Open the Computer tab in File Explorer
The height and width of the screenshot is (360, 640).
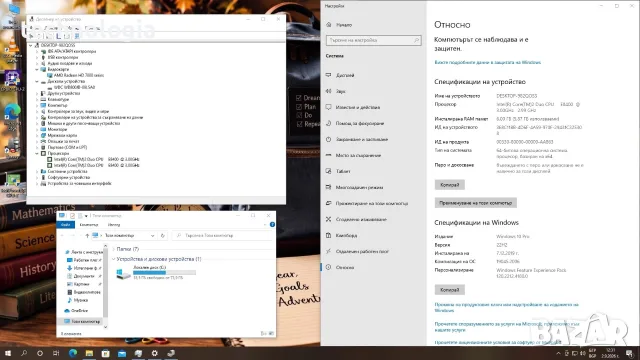coord(89,224)
